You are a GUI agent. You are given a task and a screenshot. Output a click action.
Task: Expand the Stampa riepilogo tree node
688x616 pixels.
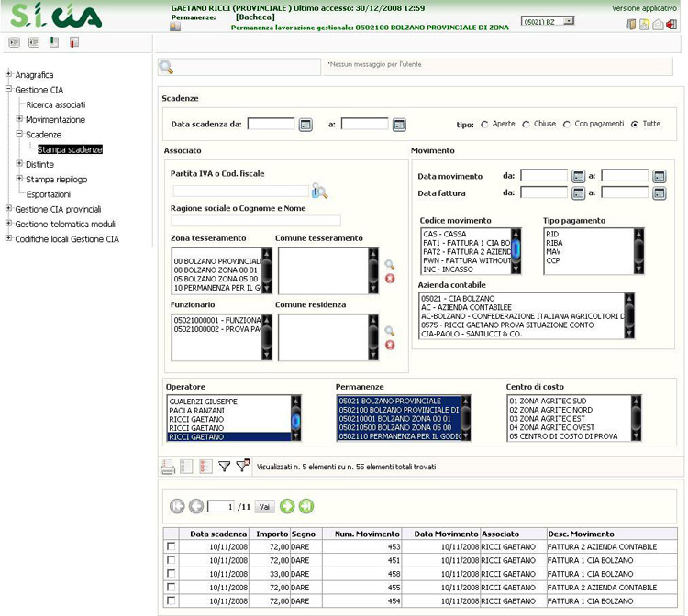[x=19, y=179]
